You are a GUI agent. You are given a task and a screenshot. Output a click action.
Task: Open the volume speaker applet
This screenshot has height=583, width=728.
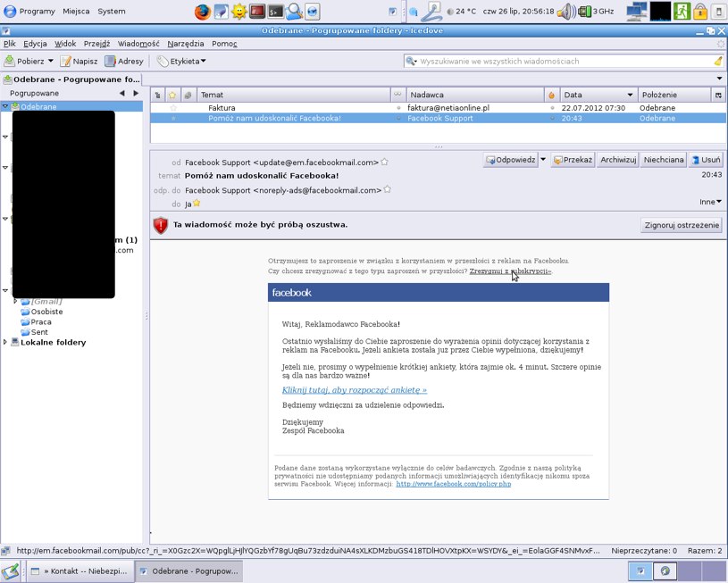click(x=566, y=11)
